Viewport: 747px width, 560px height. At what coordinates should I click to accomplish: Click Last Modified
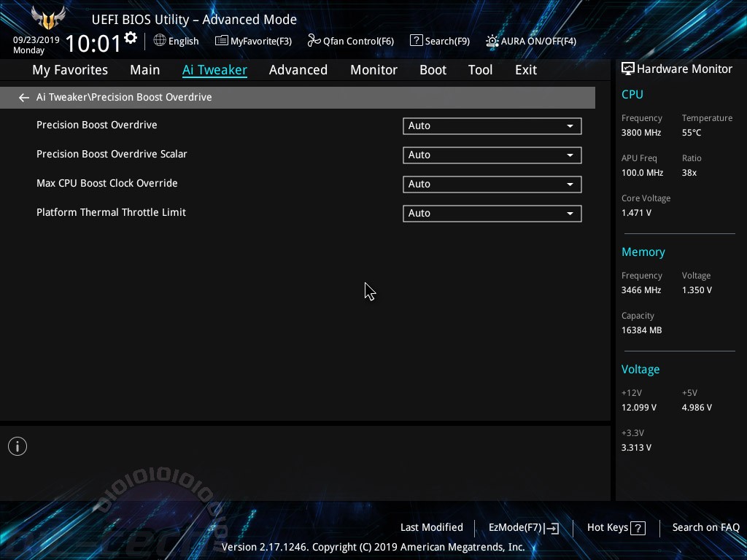coord(432,527)
